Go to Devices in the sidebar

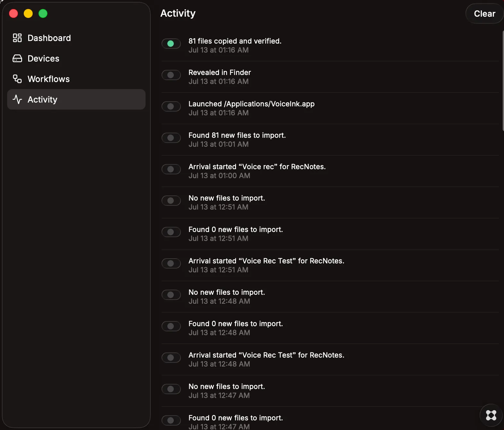(76, 58)
